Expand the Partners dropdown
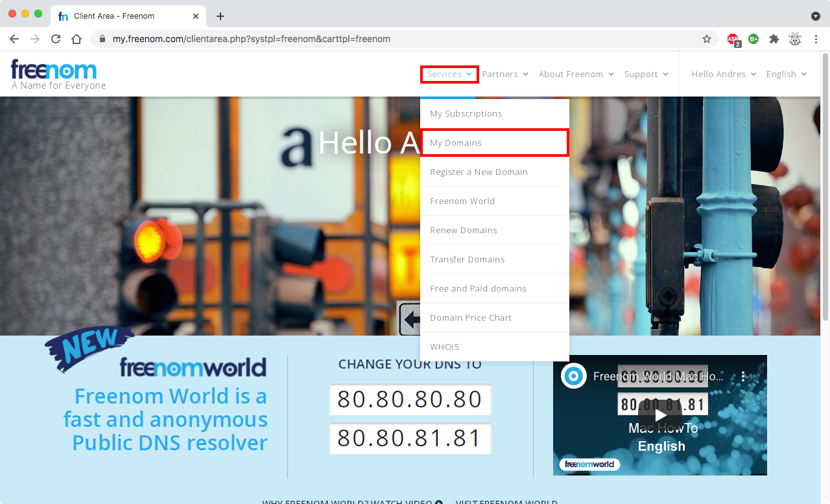Image resolution: width=830 pixels, height=504 pixels. click(x=504, y=74)
